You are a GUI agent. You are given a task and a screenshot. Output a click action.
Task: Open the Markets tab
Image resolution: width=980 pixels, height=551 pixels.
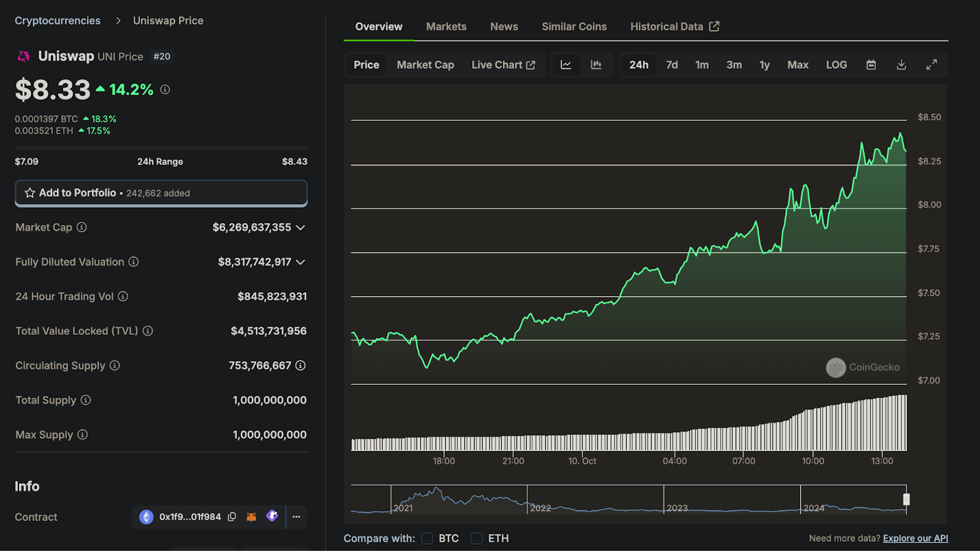(447, 27)
